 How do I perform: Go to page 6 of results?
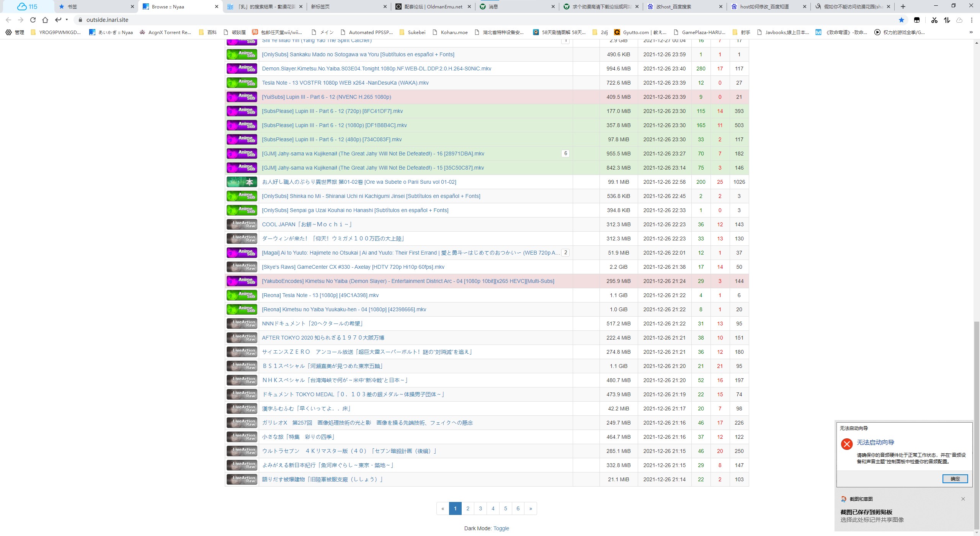coord(518,508)
